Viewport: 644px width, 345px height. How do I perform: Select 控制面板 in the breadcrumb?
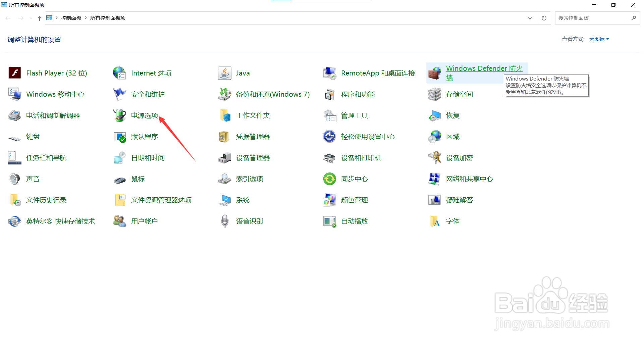[x=71, y=18]
